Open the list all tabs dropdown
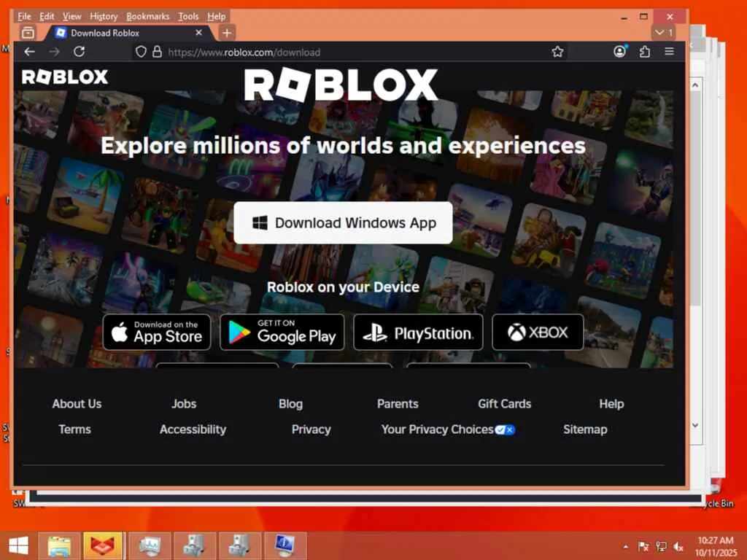 664,32
